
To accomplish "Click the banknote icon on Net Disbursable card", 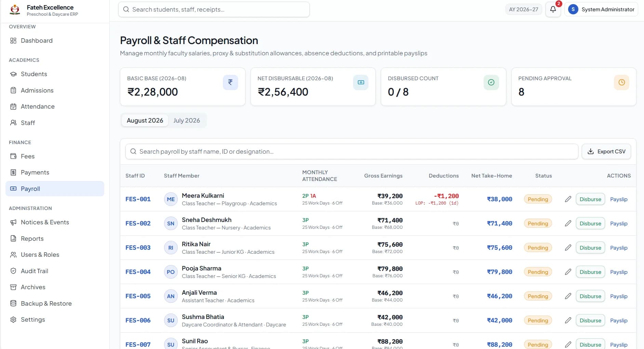I will pos(361,82).
